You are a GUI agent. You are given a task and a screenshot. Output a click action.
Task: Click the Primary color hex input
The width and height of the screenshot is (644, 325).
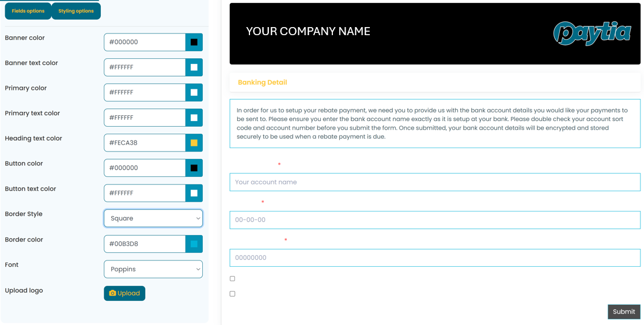pos(145,92)
